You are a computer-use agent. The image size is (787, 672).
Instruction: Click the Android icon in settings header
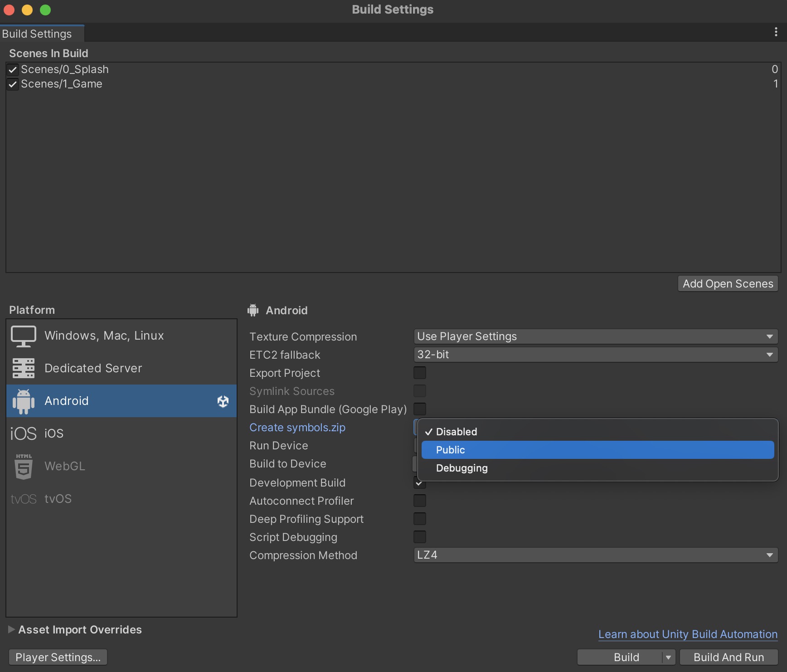click(x=253, y=310)
